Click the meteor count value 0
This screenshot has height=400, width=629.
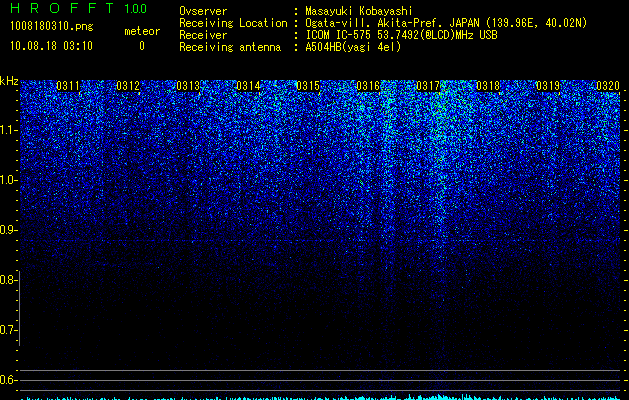click(x=142, y=46)
